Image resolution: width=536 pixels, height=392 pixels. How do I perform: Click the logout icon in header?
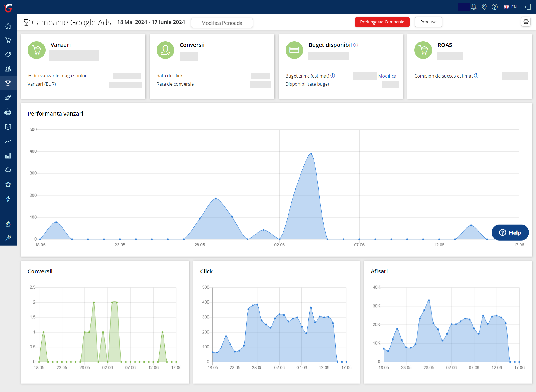(x=528, y=7)
